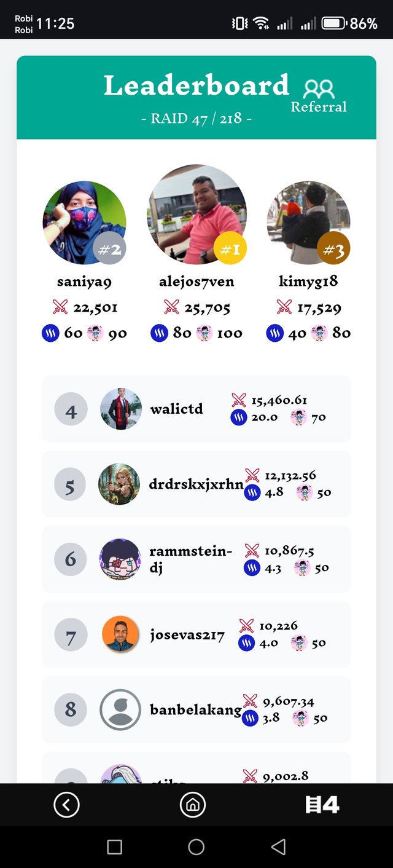Click josevas217 username link

(x=187, y=635)
